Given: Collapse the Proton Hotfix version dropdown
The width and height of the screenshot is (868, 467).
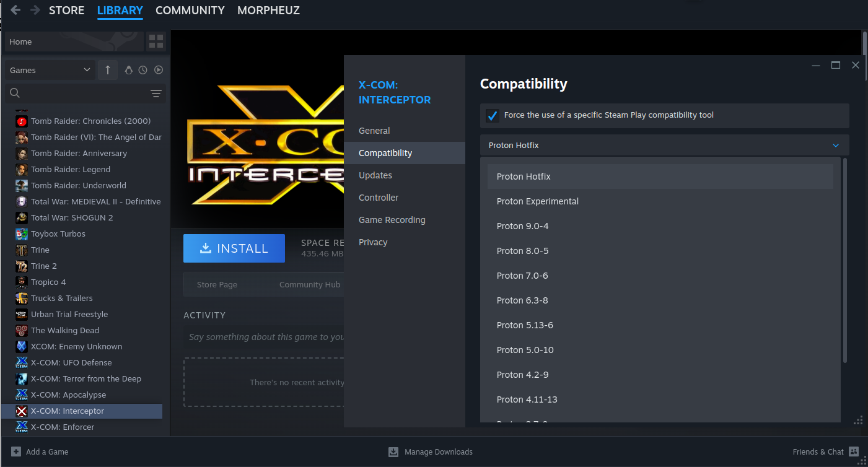Looking at the screenshot, I should [x=664, y=145].
